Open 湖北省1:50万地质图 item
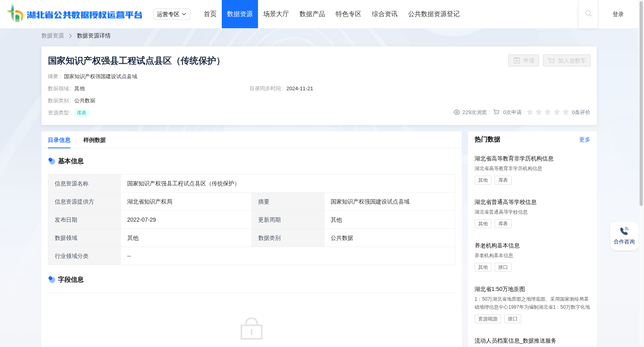The image size is (644, 347). [x=500, y=289]
